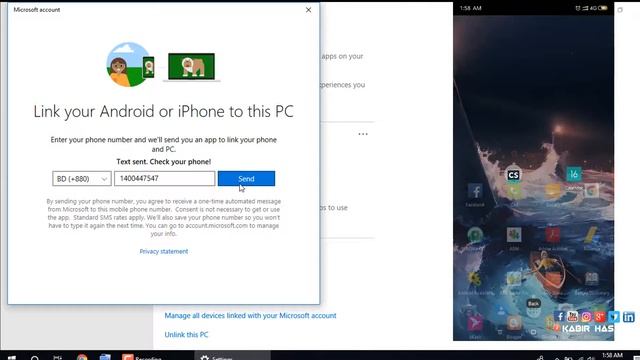The width and height of the screenshot is (640, 360).
Task: Open taskbar search magnifier
Action: 35,357
